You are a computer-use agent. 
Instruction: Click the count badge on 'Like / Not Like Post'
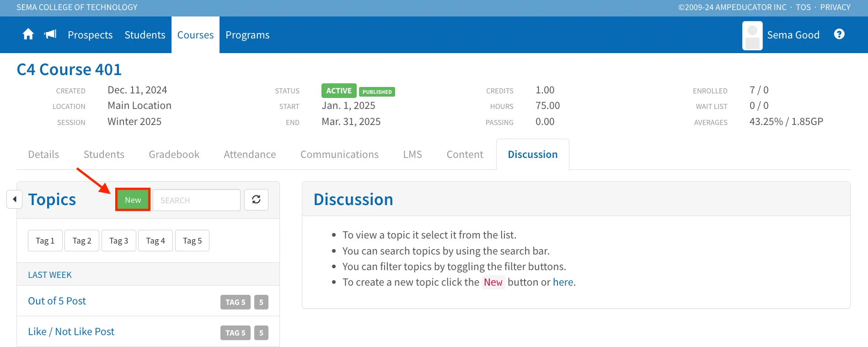coord(261,333)
